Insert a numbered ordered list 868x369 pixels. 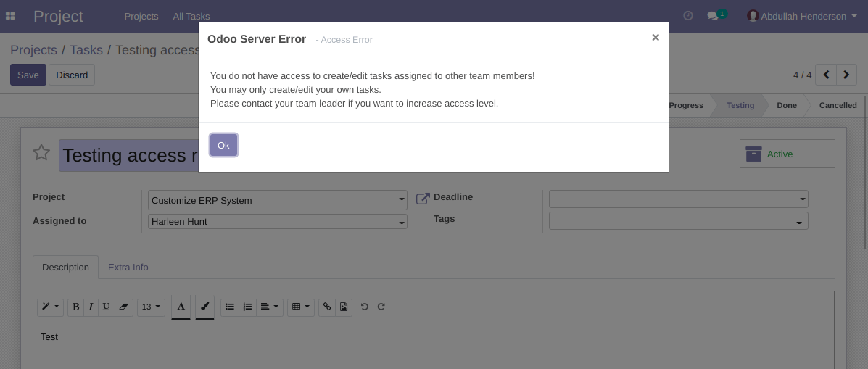pyautogui.click(x=247, y=307)
